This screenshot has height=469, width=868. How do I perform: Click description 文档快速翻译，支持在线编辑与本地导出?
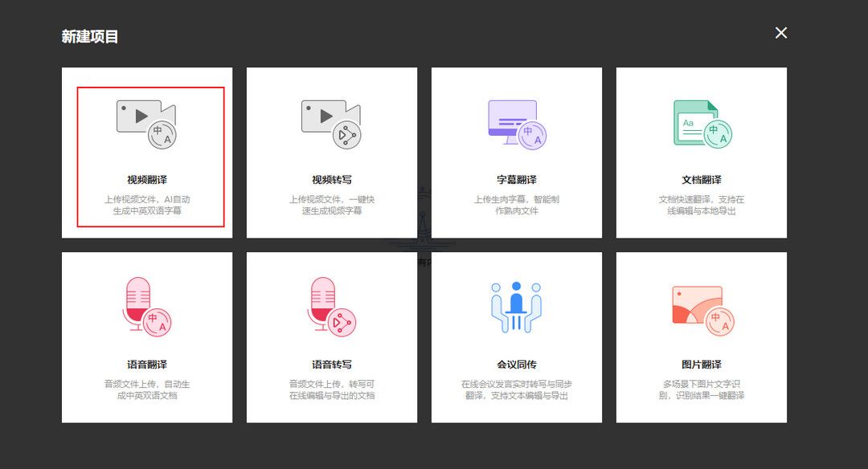702,206
